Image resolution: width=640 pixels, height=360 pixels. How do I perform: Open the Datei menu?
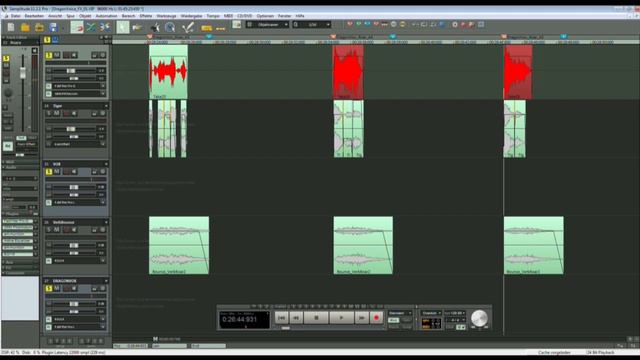click(x=16, y=16)
